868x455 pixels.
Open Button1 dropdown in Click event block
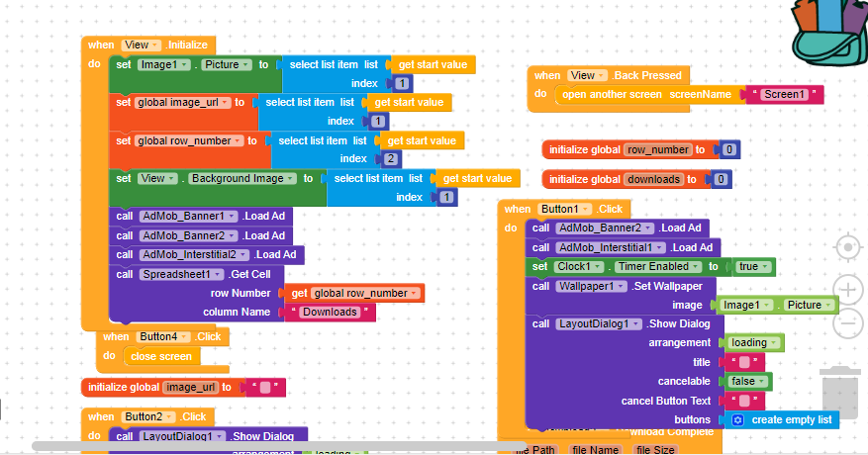(x=564, y=210)
